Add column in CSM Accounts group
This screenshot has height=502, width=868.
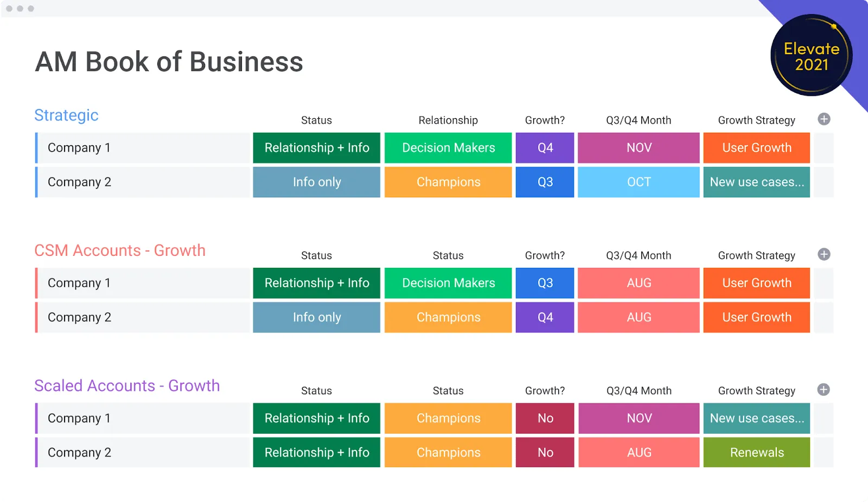click(x=824, y=254)
